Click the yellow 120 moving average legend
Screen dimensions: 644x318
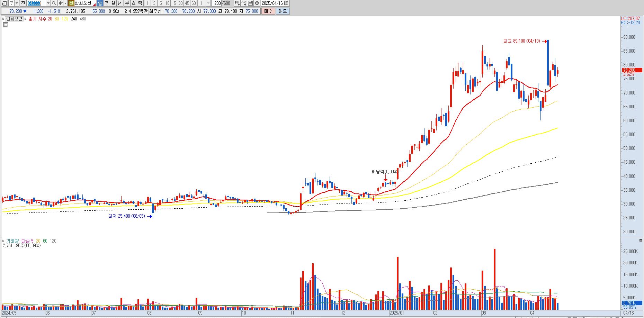tap(65, 19)
